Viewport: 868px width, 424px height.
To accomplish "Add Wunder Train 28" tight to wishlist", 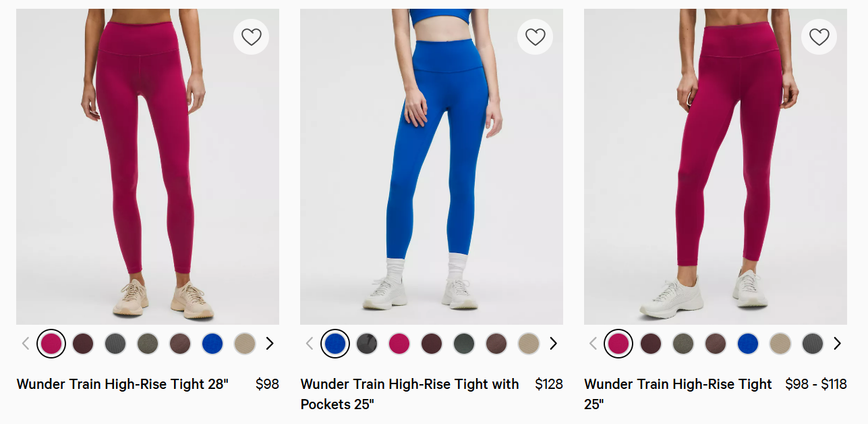I will coord(251,37).
